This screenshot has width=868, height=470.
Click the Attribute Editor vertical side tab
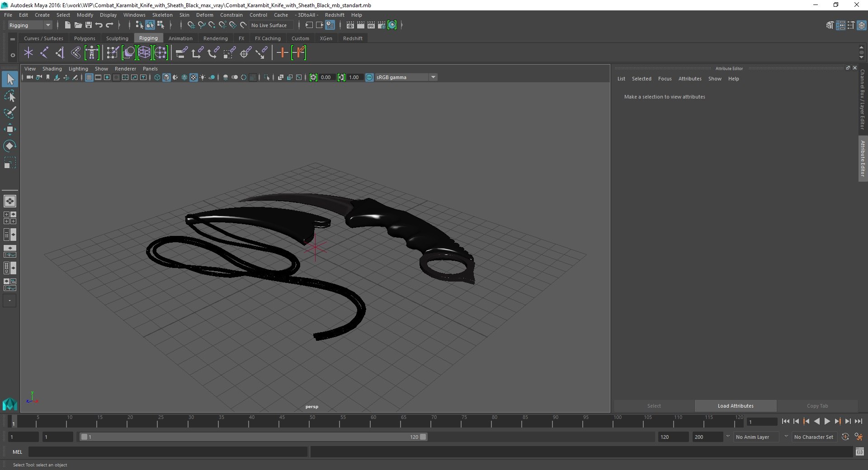pos(863,158)
